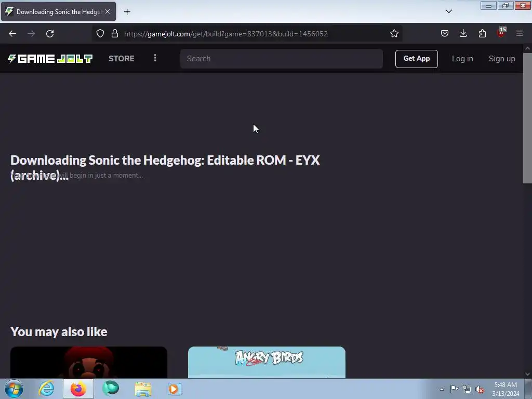This screenshot has width=532, height=399.
Task: Show hidden system tray icons
Action: (x=442, y=389)
